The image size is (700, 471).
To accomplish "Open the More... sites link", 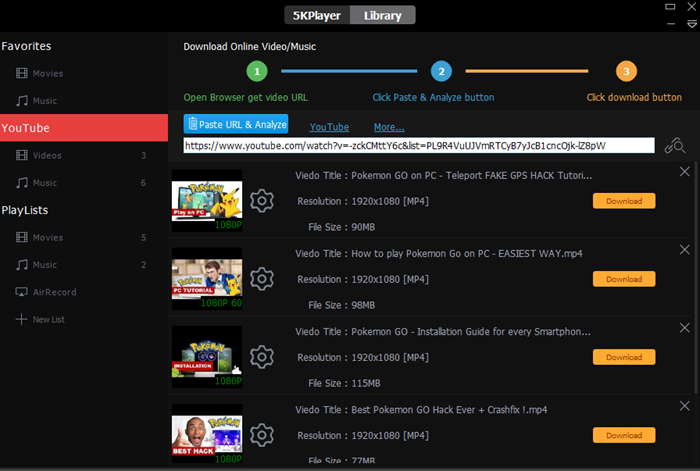I will [x=389, y=127].
